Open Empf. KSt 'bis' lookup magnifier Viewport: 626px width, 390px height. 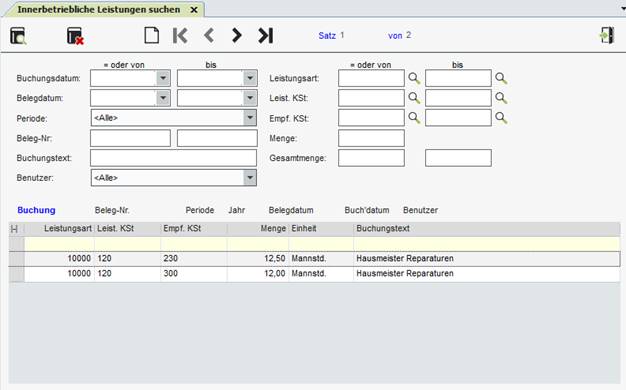[x=501, y=118]
